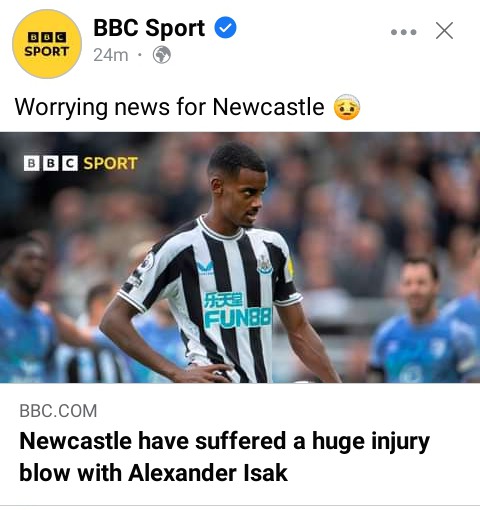Click the Premier League sleeve badge
The image size is (480, 510).
tap(147, 262)
